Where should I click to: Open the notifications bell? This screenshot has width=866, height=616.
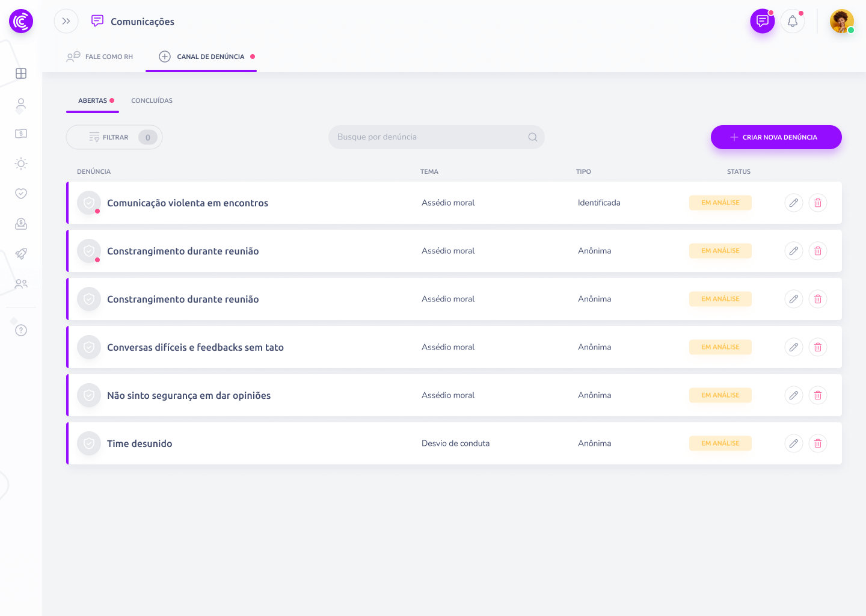(793, 22)
